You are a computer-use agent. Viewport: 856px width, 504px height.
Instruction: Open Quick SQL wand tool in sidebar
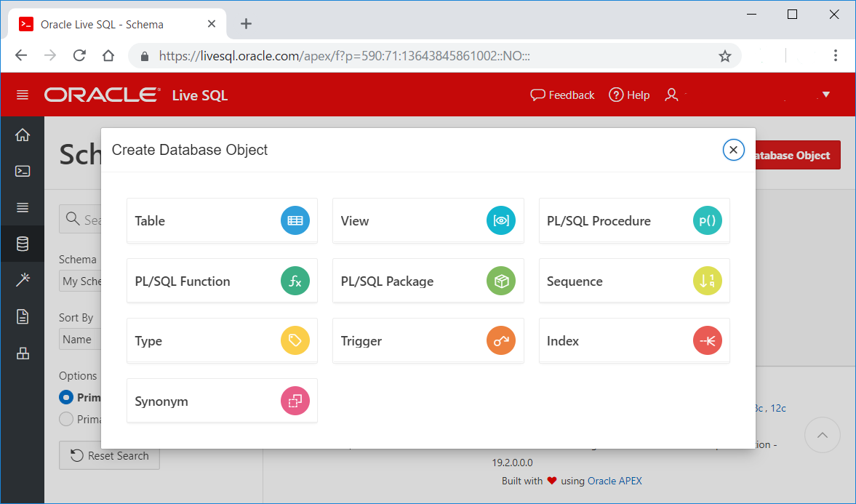coord(23,278)
